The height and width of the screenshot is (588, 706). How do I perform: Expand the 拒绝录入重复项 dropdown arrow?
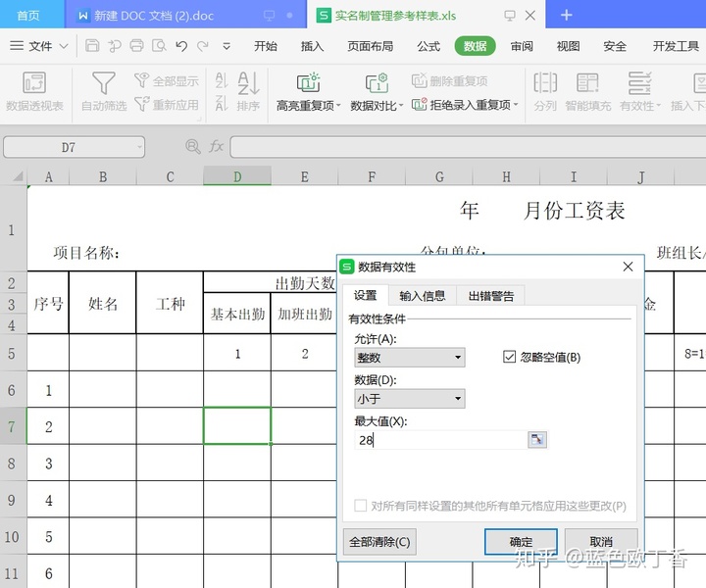[x=516, y=105]
